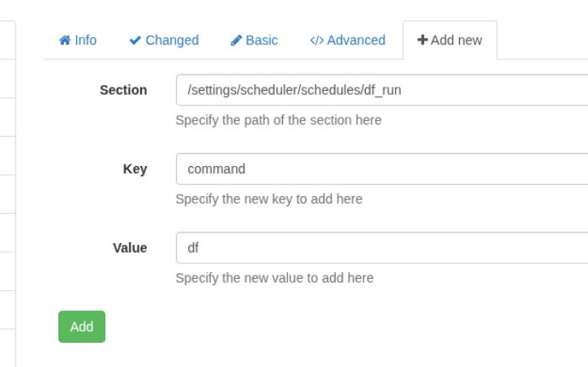This screenshot has height=367, width=588.
Task: Select the Add new tab
Action: (x=449, y=41)
